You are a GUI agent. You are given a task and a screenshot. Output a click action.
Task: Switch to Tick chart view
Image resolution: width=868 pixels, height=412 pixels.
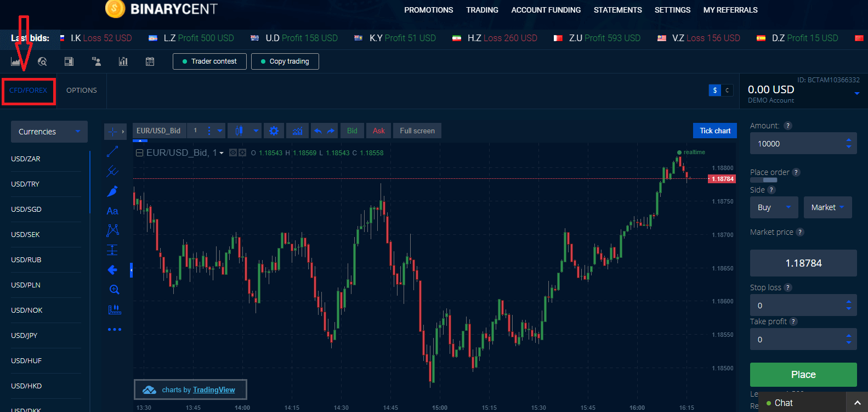[715, 131]
